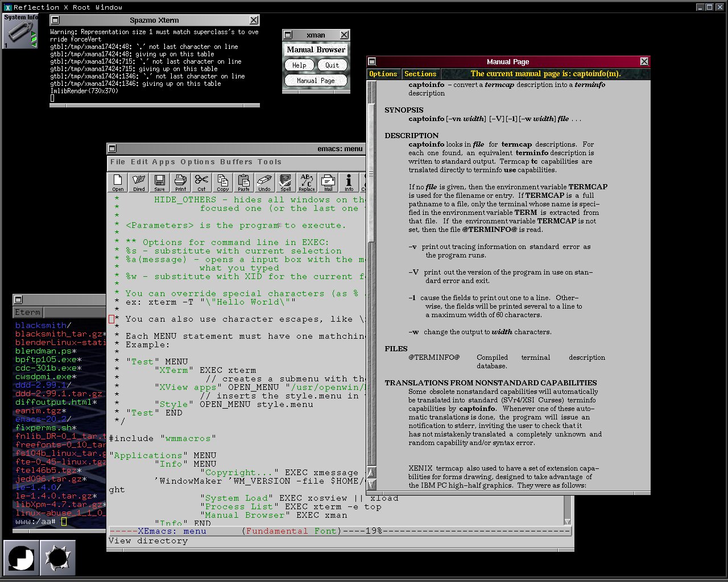The image size is (728, 582).
Task: Open the Apps menu in emacs
Action: tap(164, 162)
